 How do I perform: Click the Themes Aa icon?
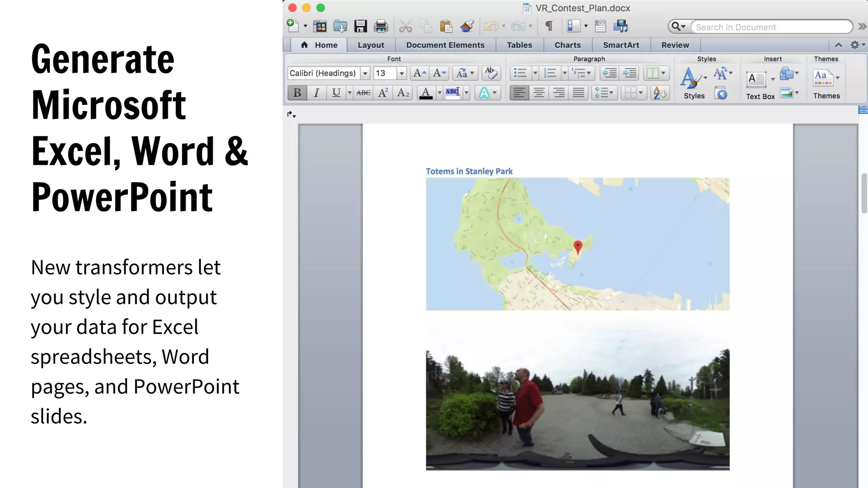click(823, 78)
